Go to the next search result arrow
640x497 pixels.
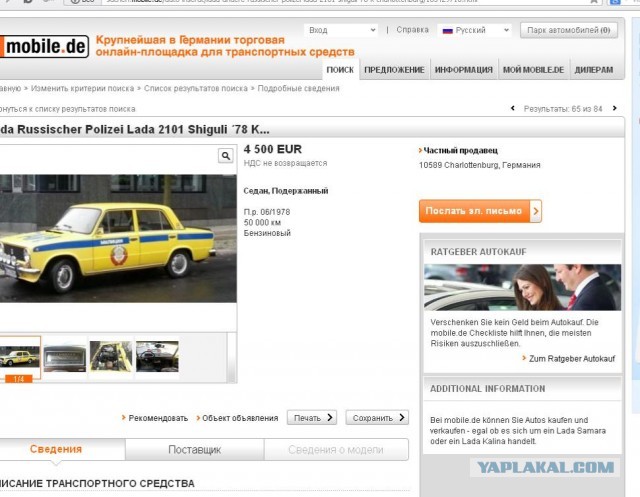click(614, 108)
